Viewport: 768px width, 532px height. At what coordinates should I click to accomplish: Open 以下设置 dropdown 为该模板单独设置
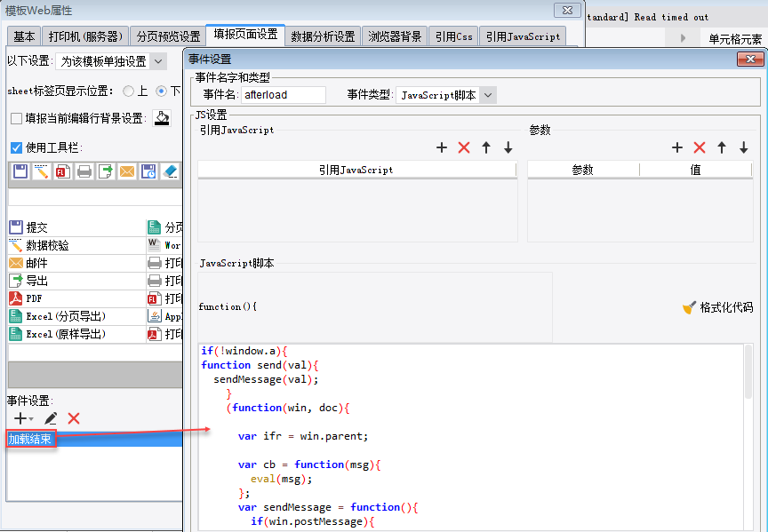tap(111, 61)
